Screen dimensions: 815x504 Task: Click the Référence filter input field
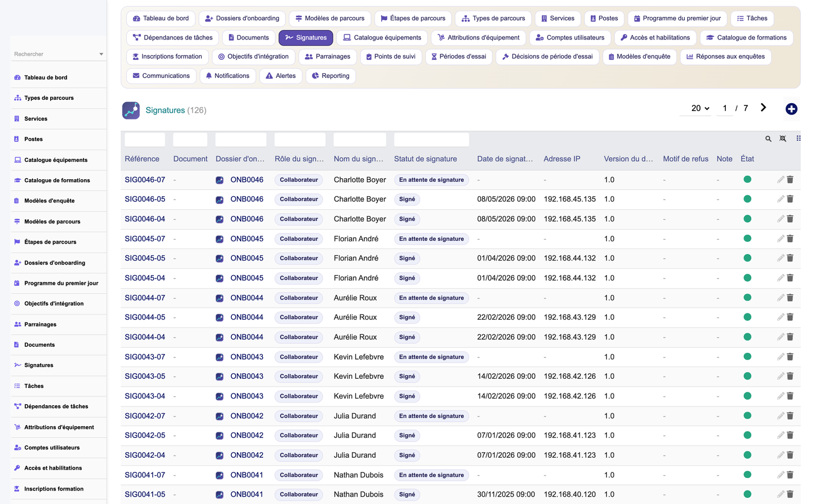click(x=145, y=139)
